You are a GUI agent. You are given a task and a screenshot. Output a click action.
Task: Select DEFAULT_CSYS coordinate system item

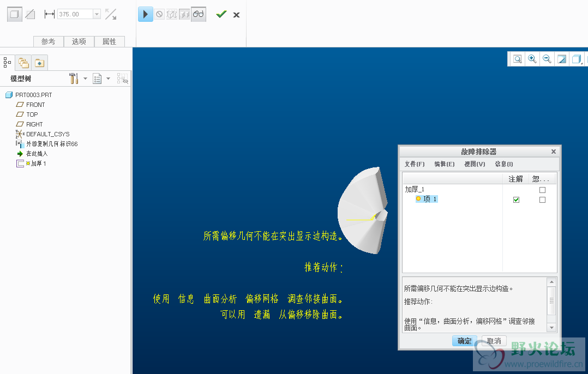[x=47, y=134]
